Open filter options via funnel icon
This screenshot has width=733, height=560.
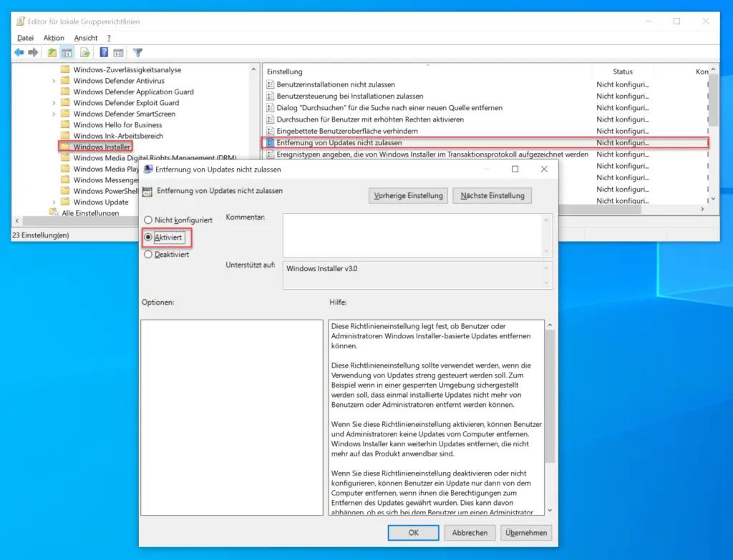[137, 52]
